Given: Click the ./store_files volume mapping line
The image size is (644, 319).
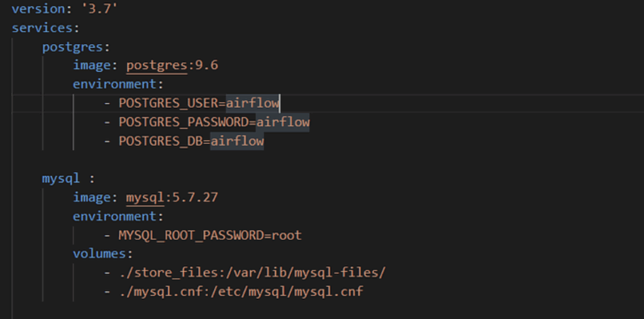Looking at the screenshot, I should pyautogui.click(x=252, y=273).
